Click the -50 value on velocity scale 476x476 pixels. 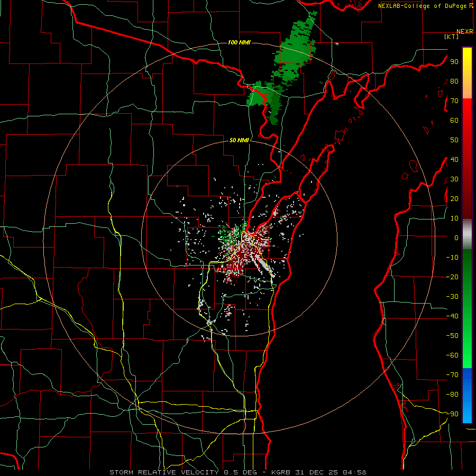(452, 336)
